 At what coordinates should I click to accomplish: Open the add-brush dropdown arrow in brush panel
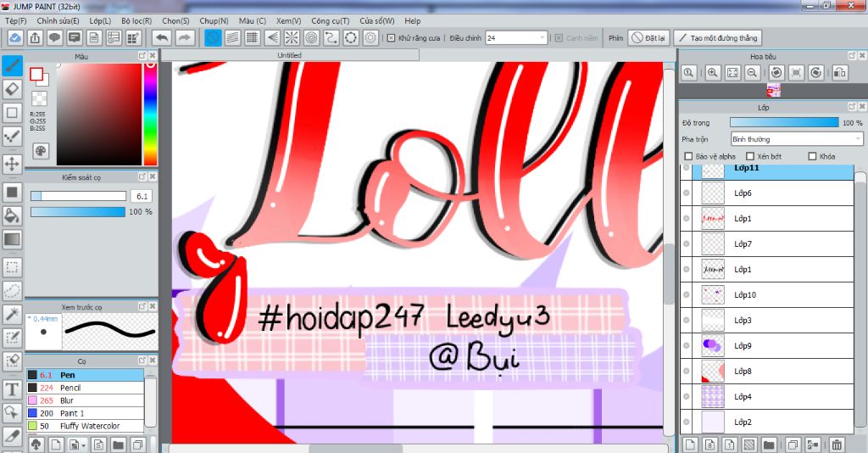coord(84,445)
